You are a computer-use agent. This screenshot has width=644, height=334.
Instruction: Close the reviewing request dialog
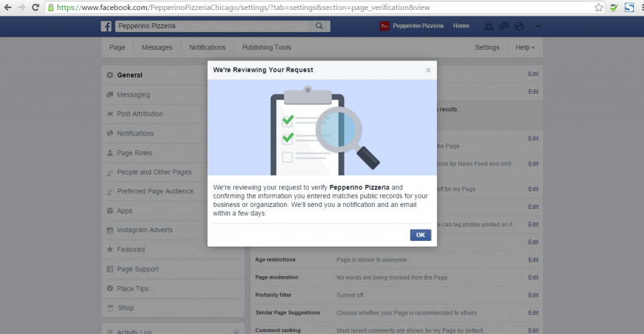[x=428, y=70]
